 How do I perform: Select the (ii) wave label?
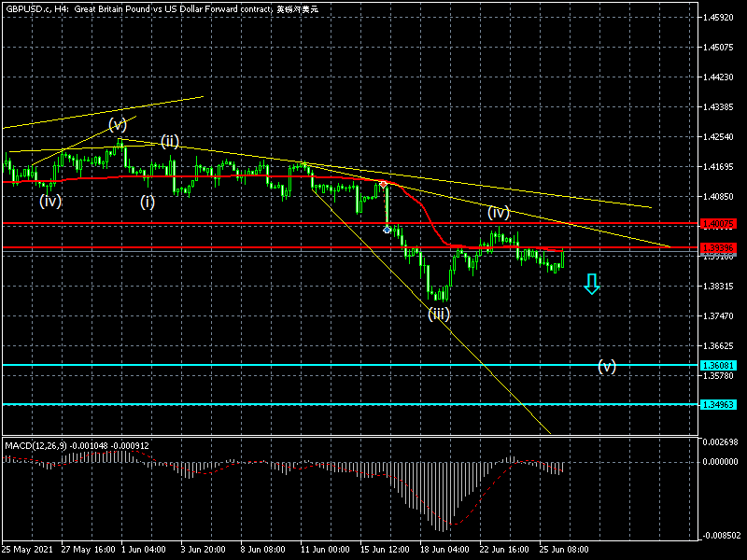tap(169, 142)
